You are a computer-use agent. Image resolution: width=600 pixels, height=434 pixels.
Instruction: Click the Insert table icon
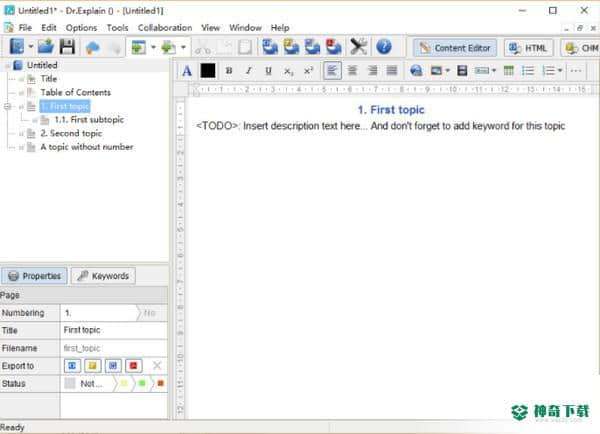509,71
